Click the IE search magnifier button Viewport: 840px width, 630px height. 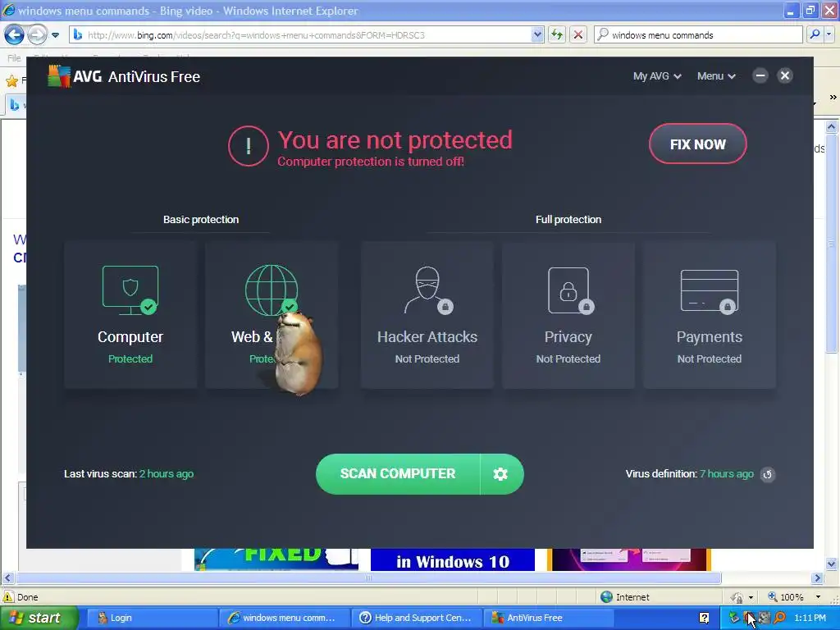815,34
